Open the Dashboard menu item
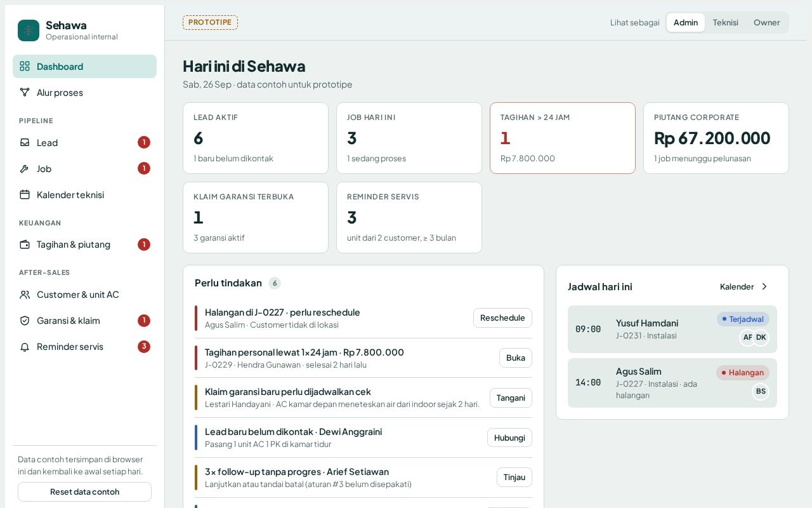 click(x=84, y=66)
